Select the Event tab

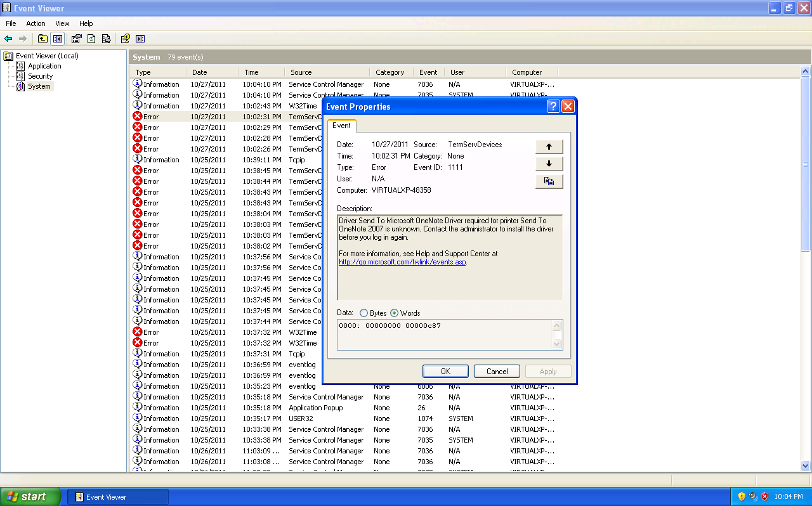tap(342, 126)
